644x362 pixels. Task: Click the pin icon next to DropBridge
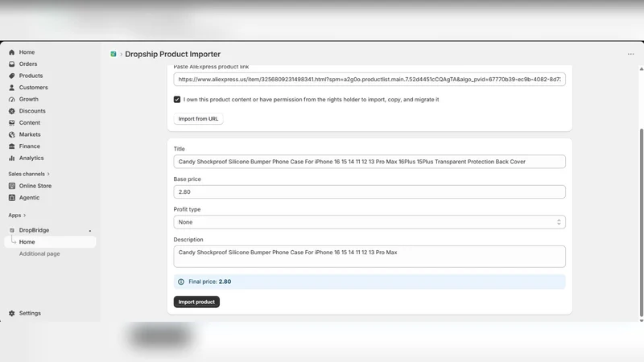coord(90,231)
